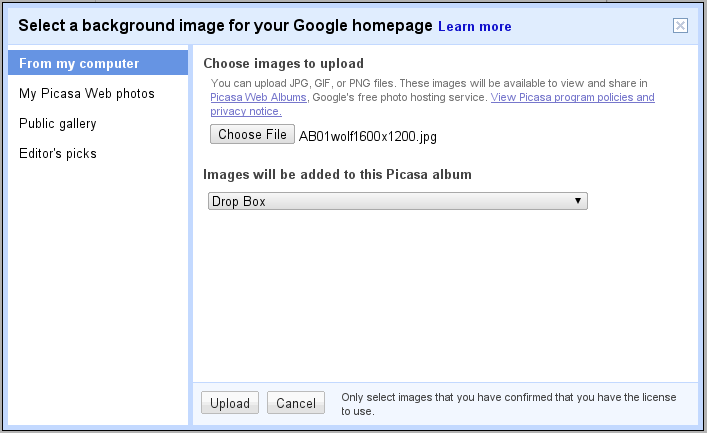The image size is (707, 433).
Task: Upload the selected image
Action: 230,403
